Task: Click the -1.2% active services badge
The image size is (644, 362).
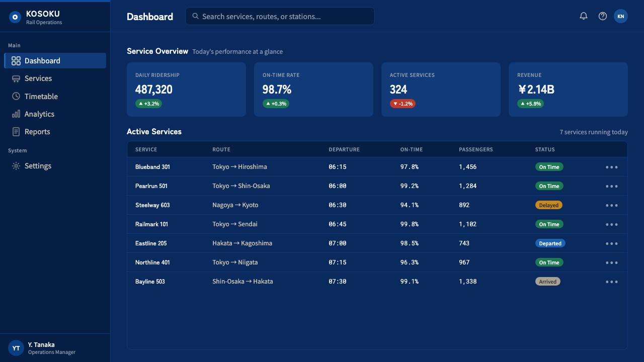Action: click(403, 104)
